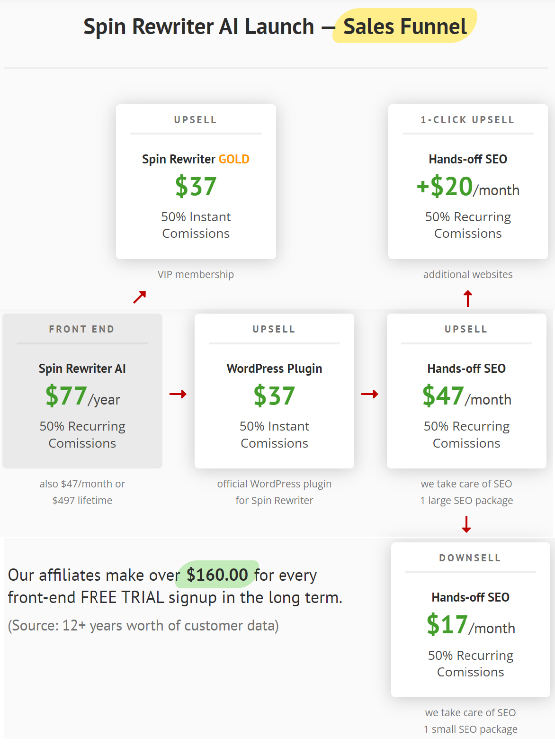Click the $47/month Hands-off SEO card
Screen dimensions: 555x756
coord(466,391)
